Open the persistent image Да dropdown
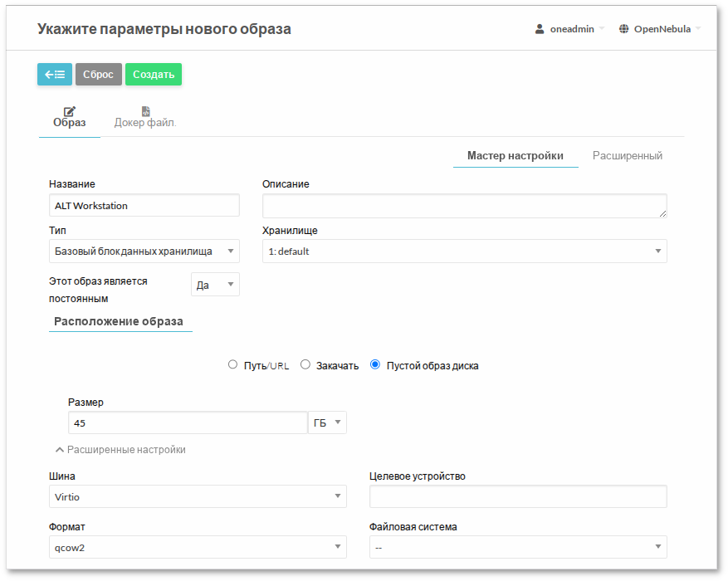 [x=214, y=284]
